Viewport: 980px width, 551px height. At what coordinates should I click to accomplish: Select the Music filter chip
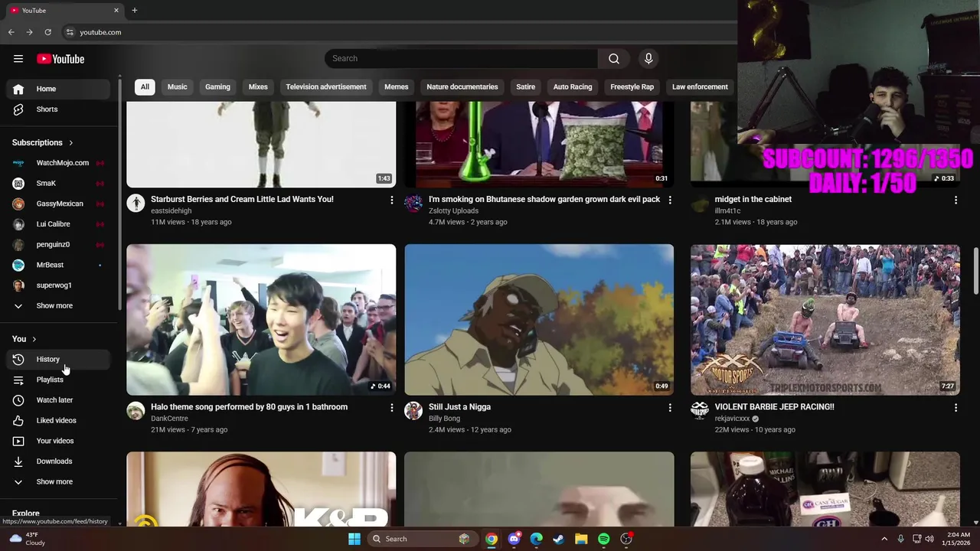coord(177,87)
